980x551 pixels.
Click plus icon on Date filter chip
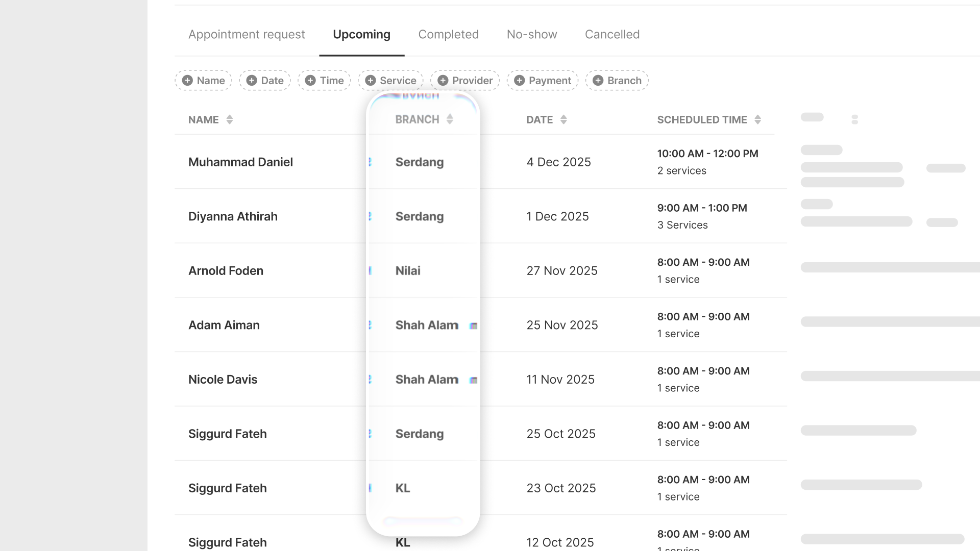[x=252, y=81]
